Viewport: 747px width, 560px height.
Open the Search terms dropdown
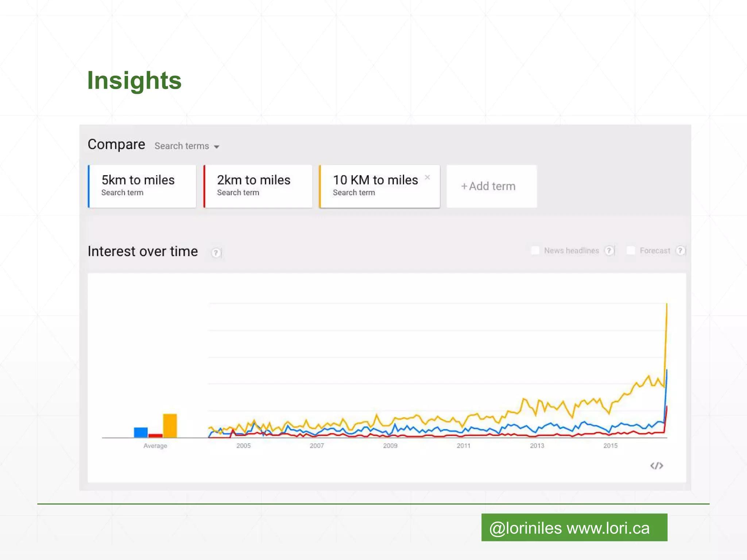[x=187, y=146]
